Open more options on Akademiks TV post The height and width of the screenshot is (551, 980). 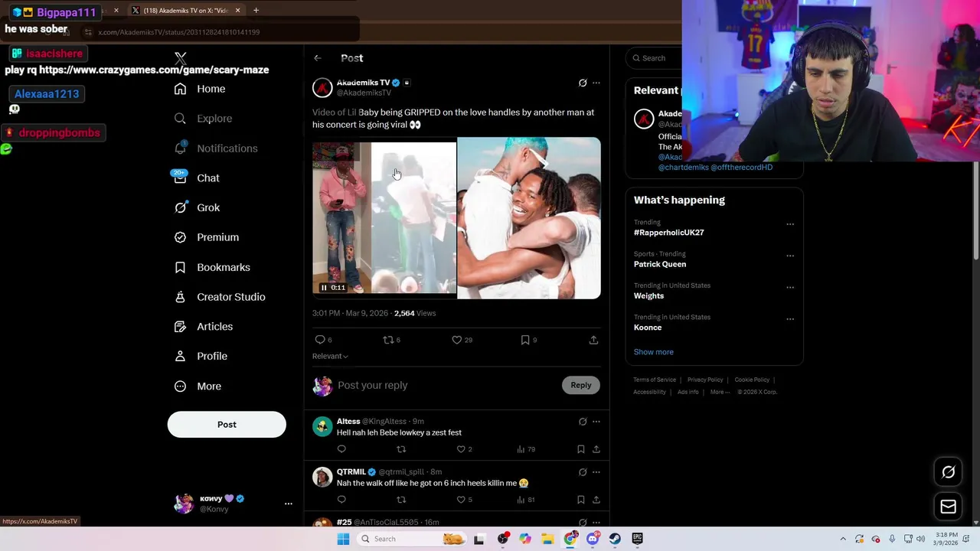pyautogui.click(x=596, y=83)
